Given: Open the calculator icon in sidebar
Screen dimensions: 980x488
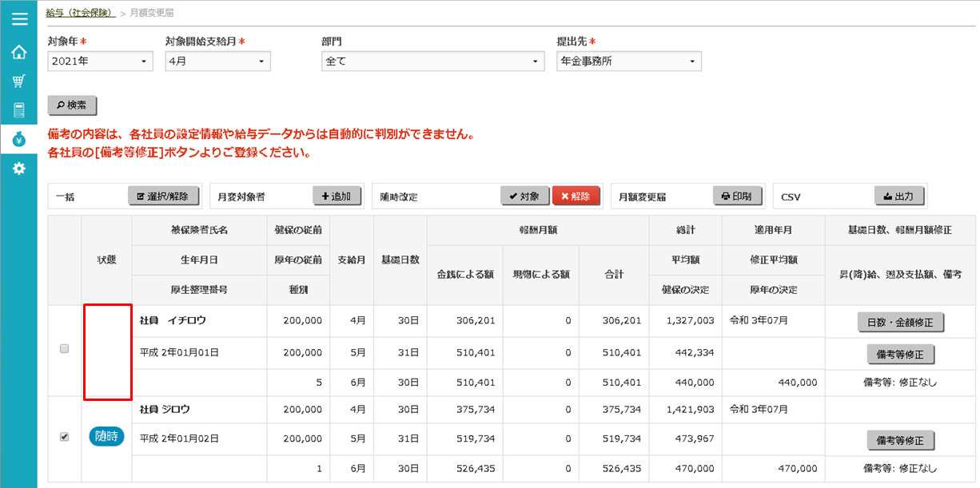Looking at the screenshot, I should [x=19, y=110].
